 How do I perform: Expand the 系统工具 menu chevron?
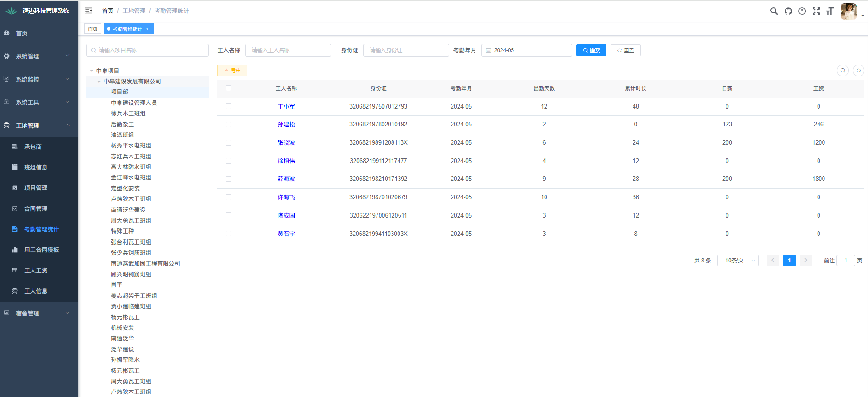coord(67,102)
